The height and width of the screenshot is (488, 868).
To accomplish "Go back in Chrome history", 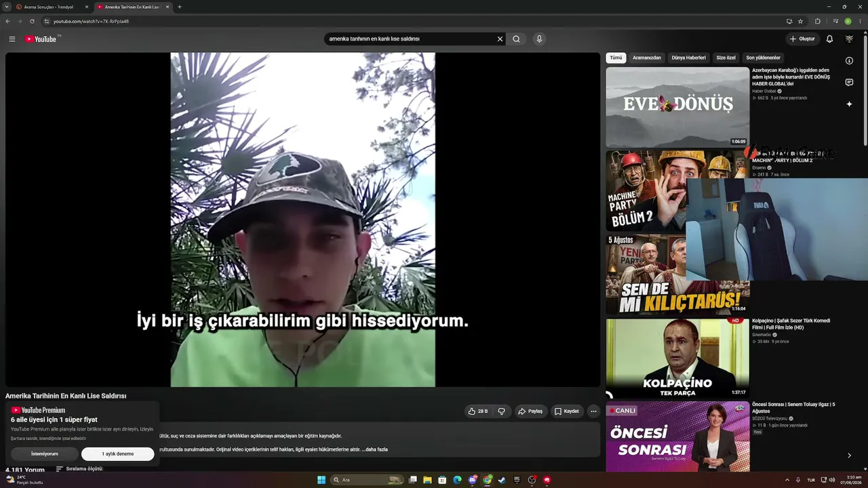I will [x=8, y=21].
